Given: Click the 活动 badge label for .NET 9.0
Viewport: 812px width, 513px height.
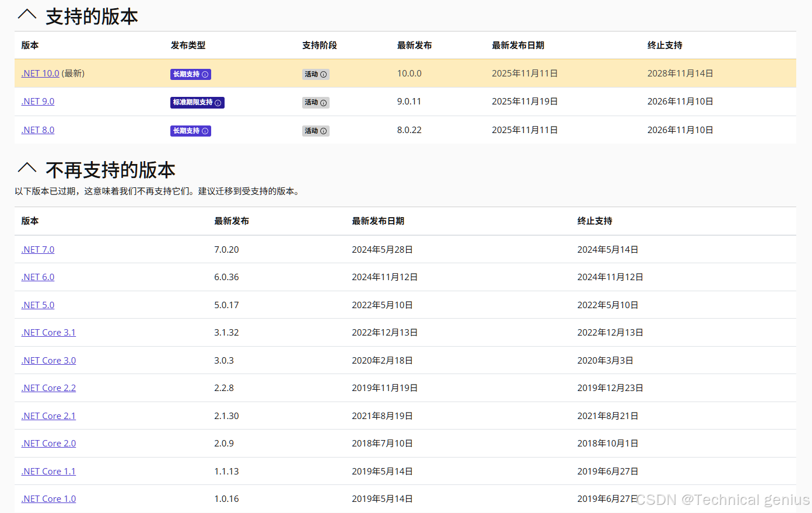Looking at the screenshot, I should click(x=311, y=102).
